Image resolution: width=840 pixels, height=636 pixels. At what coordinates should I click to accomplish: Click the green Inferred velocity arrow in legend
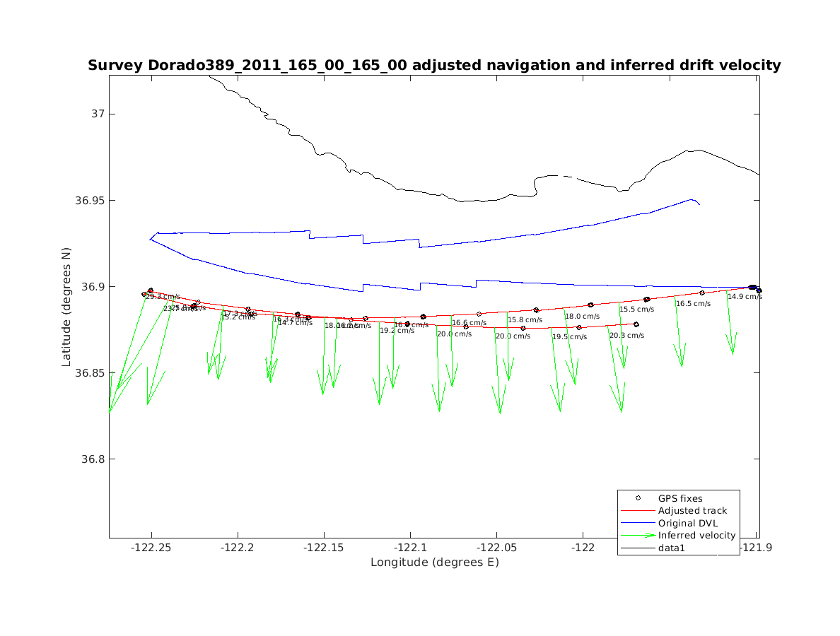(x=638, y=536)
